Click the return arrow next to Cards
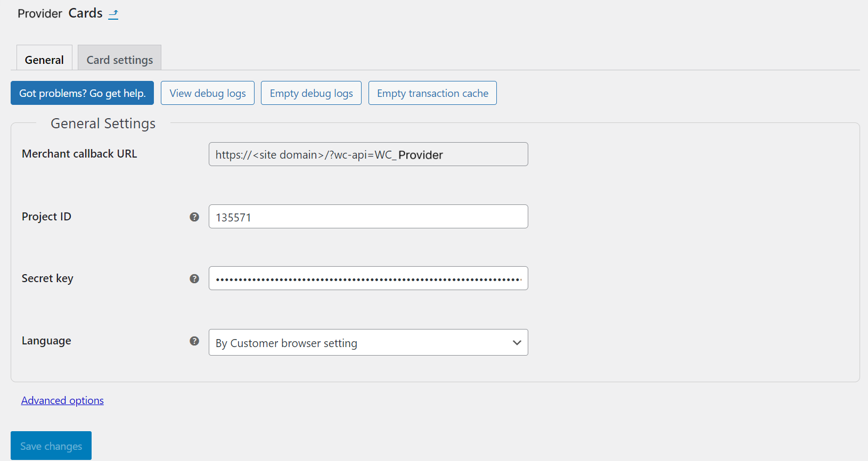Viewport: 868px width, 461px height. (113, 14)
